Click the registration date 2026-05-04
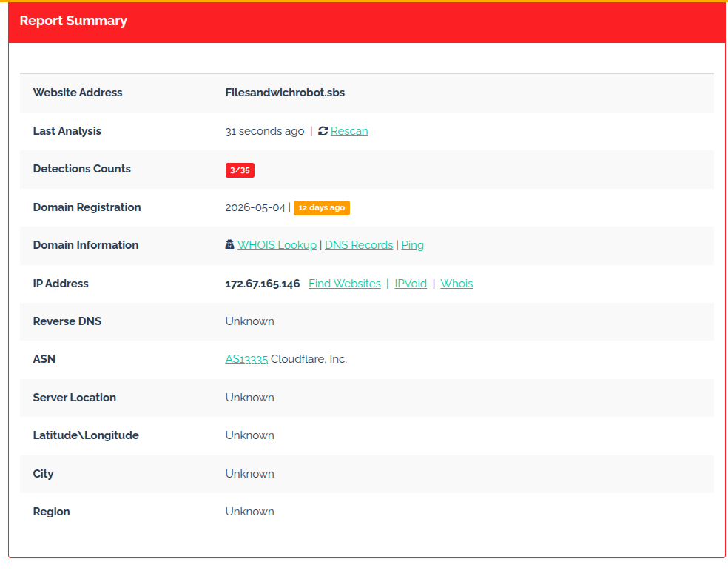This screenshot has height=573, width=728. (255, 208)
